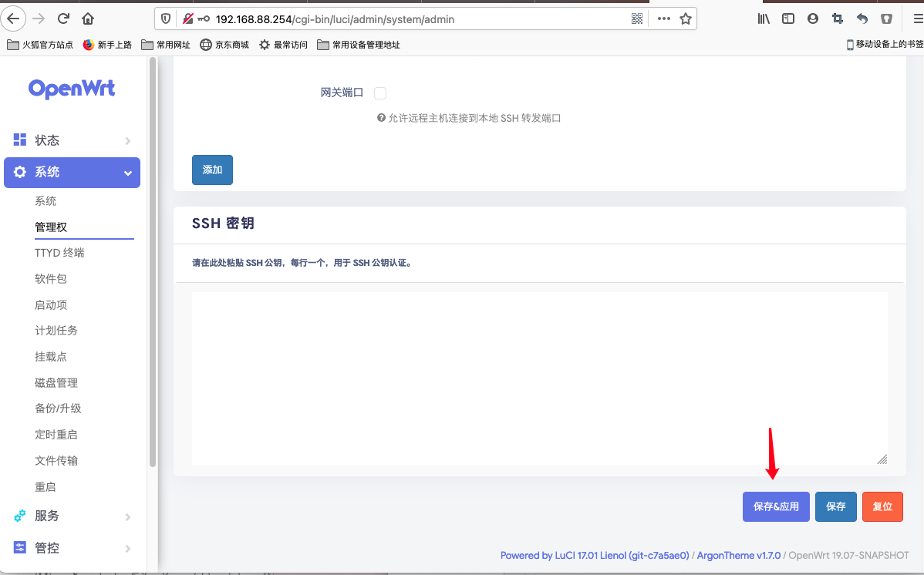Open the 最常访问 bookmark menu
This screenshot has height=575, width=924.
coord(283,45)
